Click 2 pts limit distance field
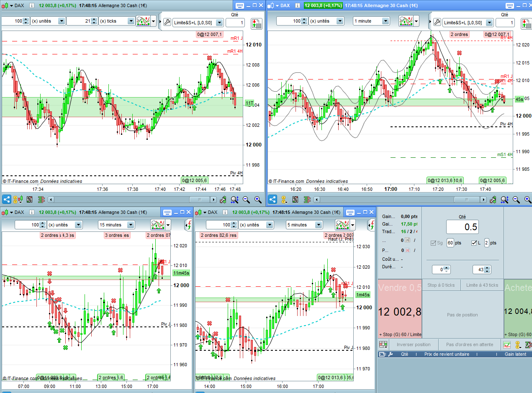This screenshot has height=393, width=532. click(x=486, y=243)
